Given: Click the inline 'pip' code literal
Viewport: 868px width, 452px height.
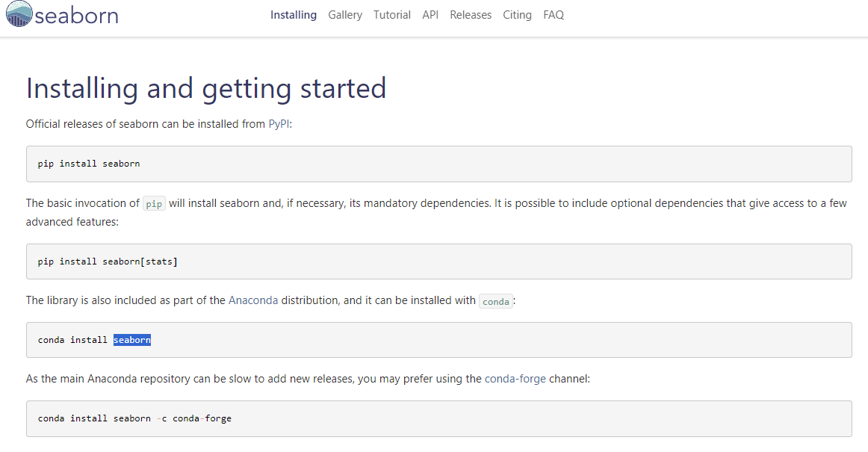Looking at the screenshot, I should [x=154, y=204].
